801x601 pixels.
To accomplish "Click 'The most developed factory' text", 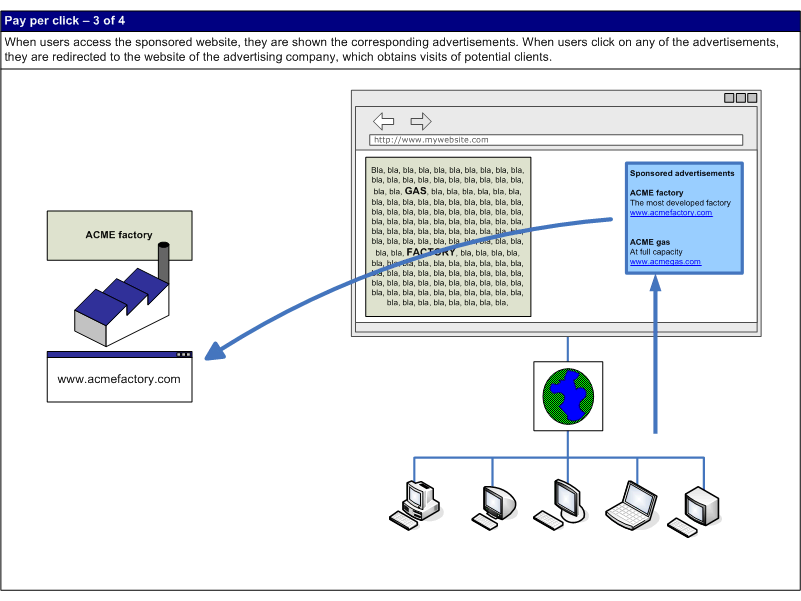I will tap(680, 203).
